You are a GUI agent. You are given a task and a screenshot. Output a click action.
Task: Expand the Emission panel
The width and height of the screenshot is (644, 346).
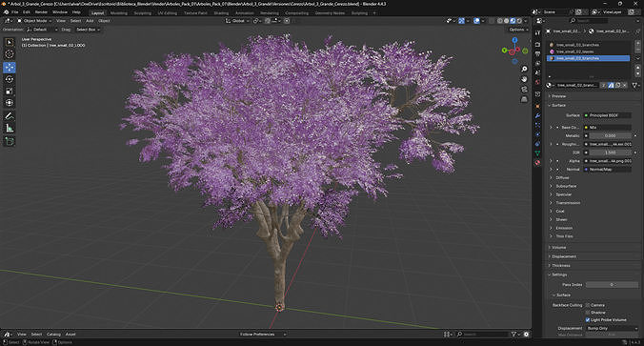coord(564,228)
